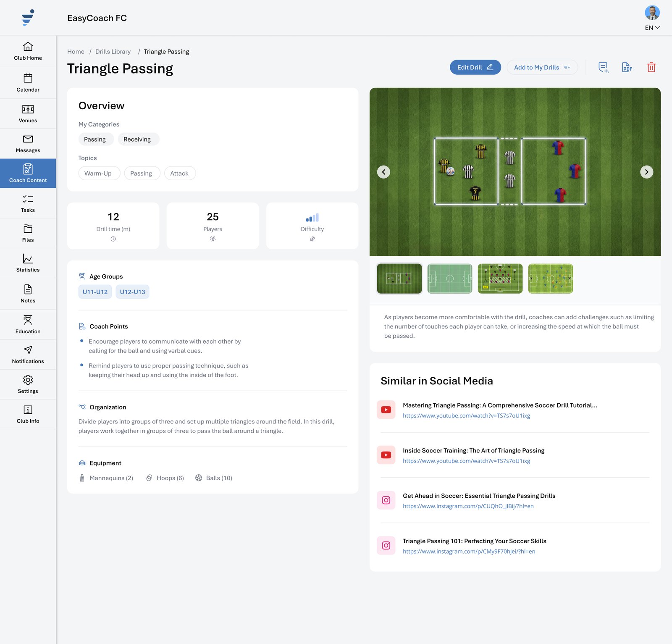Image resolution: width=672 pixels, height=644 pixels.
Task: Open the Tasks sidebar item
Action: tap(28, 203)
